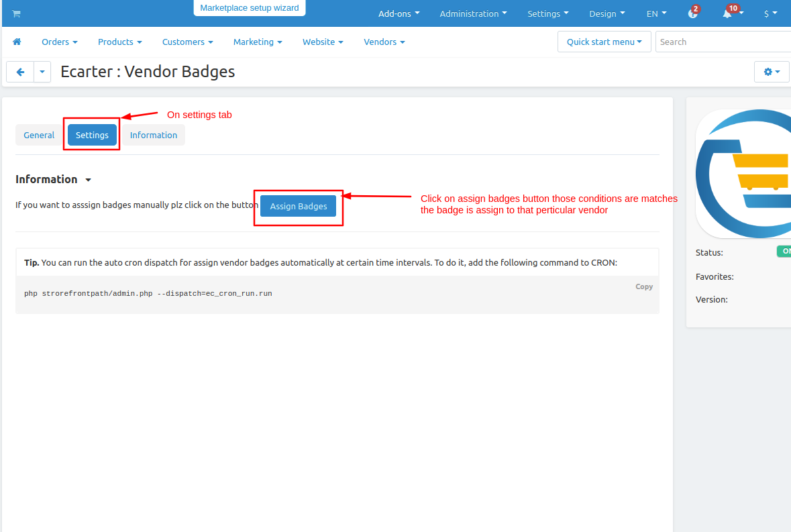Open the Vendors menu
791x532 pixels.
[x=384, y=42]
